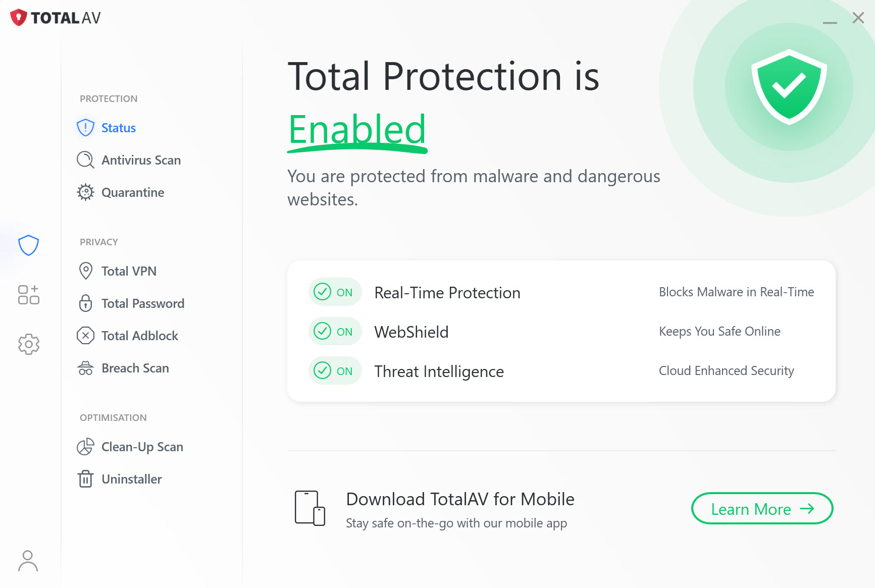Click the Total VPN location pin icon
The height and width of the screenshot is (588, 875).
[86, 271]
